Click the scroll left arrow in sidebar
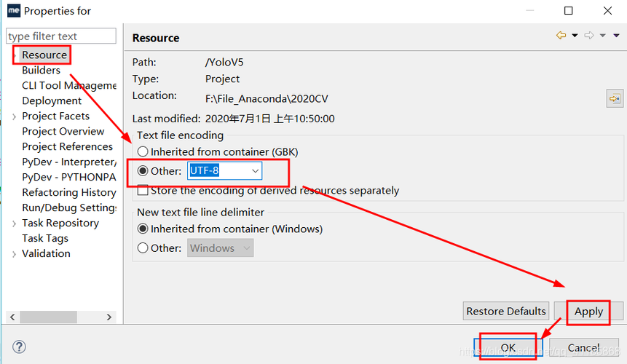627x364 pixels. click(x=12, y=317)
